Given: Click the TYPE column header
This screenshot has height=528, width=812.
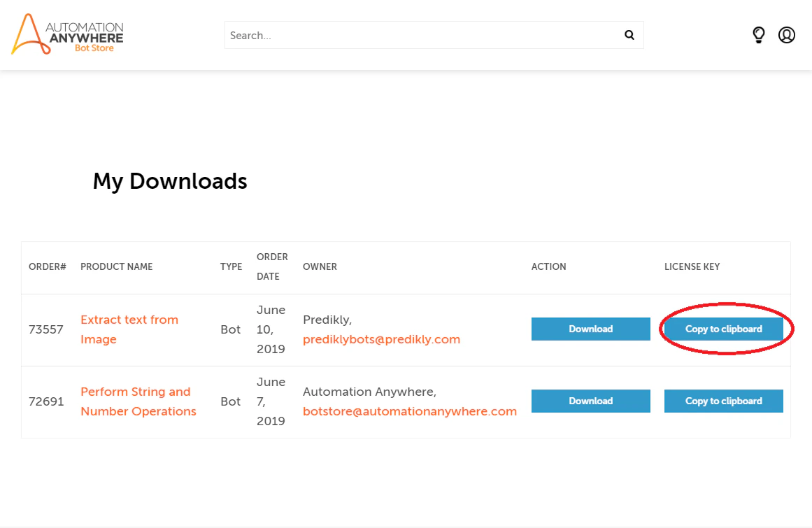Looking at the screenshot, I should pyautogui.click(x=231, y=266).
